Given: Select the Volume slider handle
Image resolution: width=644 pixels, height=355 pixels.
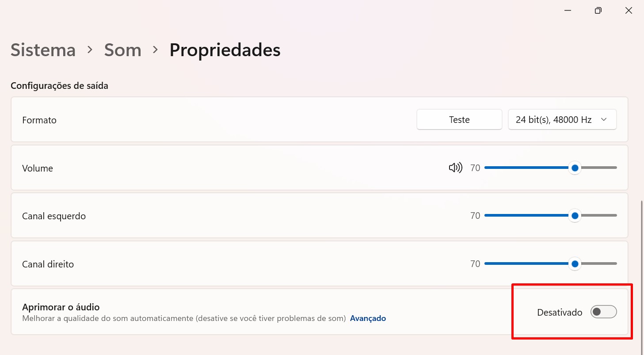Looking at the screenshot, I should 575,168.
